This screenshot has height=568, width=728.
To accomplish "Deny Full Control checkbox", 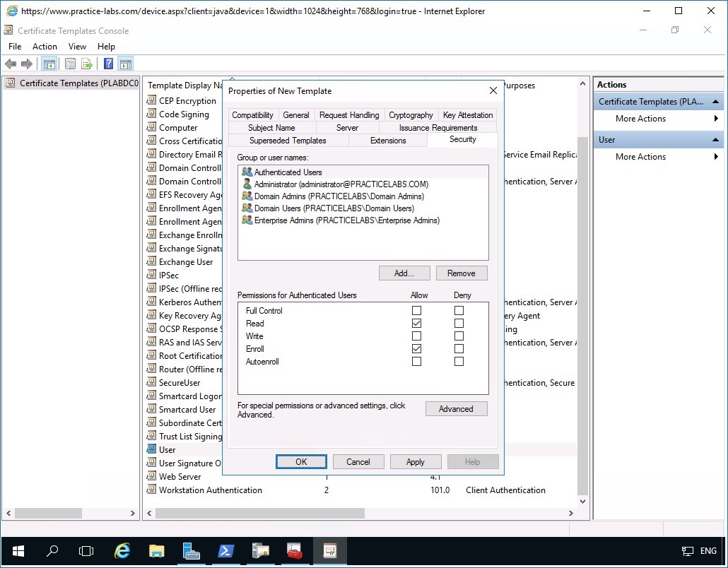I will 459,310.
